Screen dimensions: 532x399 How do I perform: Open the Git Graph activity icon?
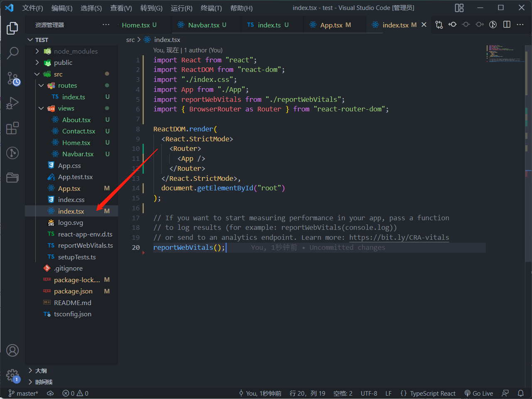pyautogui.click(x=12, y=153)
